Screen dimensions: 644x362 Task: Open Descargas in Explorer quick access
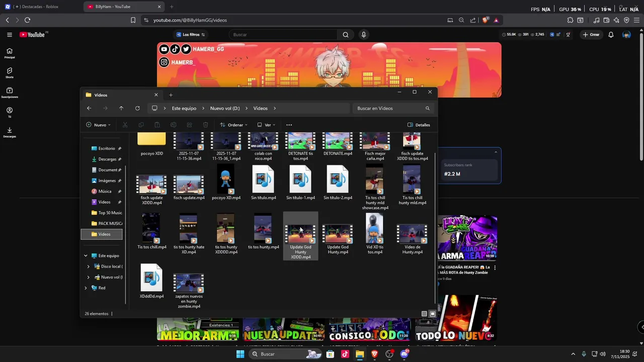point(107,159)
